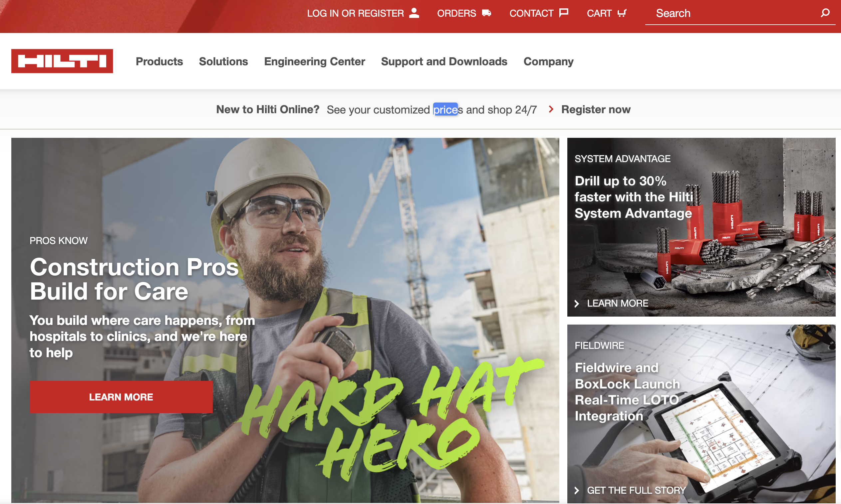Click the red chevron before Register now
The image size is (841, 504).
(551, 110)
